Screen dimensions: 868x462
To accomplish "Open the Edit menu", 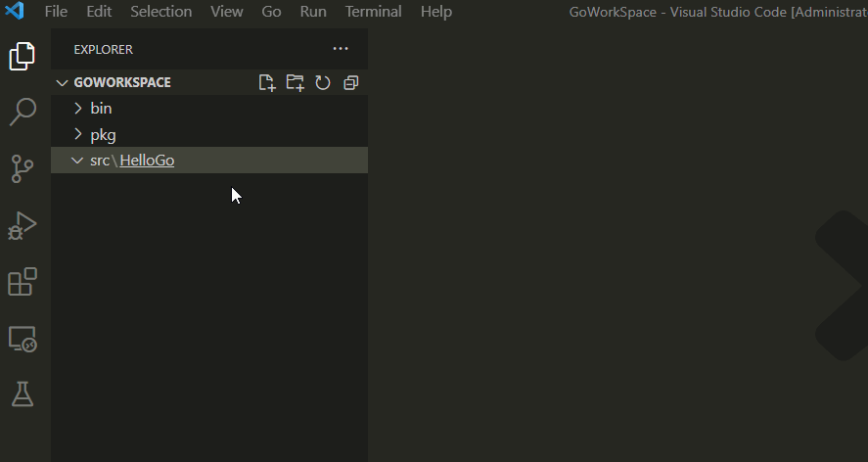I will click(x=99, y=11).
